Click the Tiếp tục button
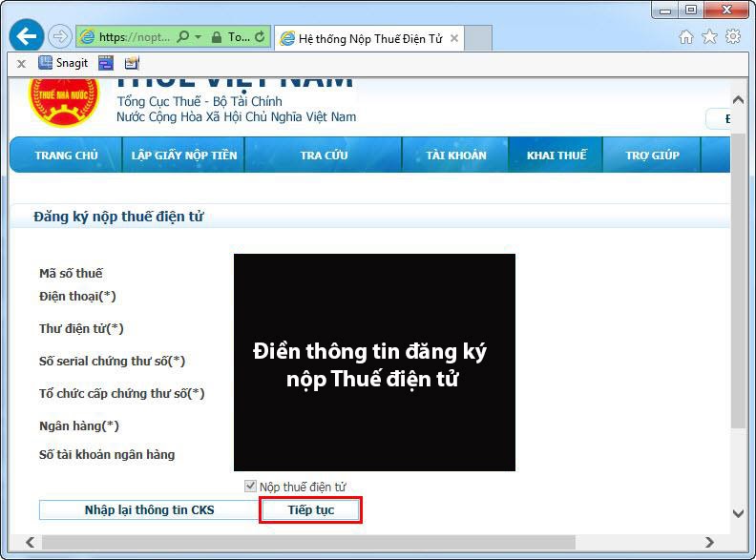The width and height of the screenshot is (756, 560). 311,509
